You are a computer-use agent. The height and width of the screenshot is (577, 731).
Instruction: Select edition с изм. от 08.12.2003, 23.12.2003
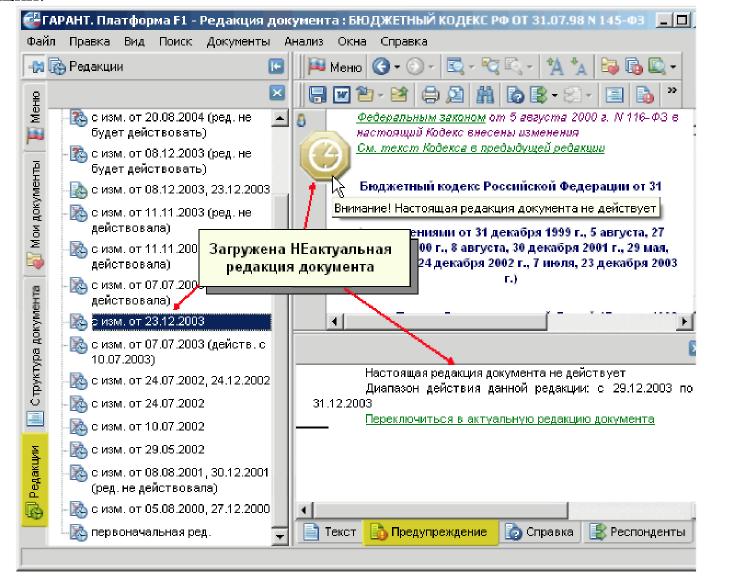coord(170,189)
